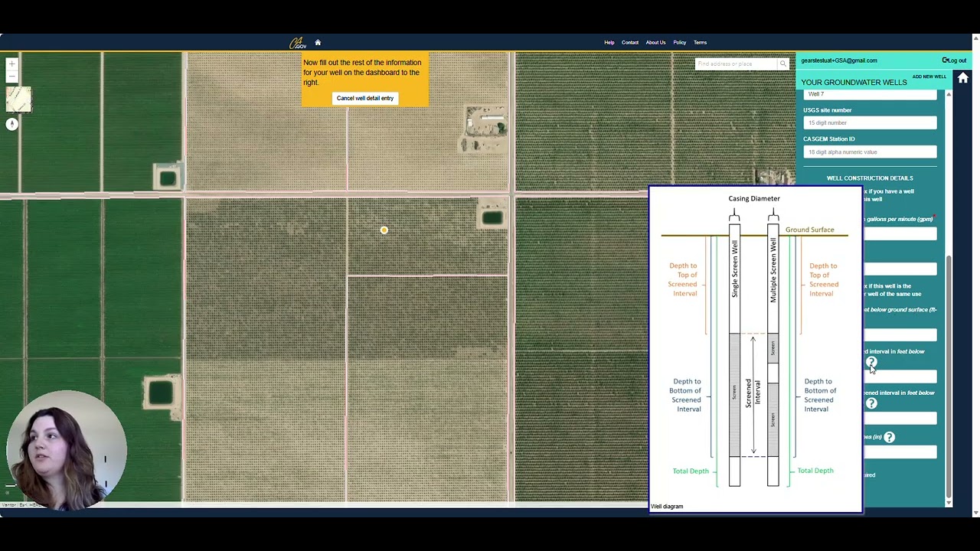Image resolution: width=980 pixels, height=551 pixels.
Task: Click the YOUR GROUNDWATER WELLS heading
Action: point(854,83)
